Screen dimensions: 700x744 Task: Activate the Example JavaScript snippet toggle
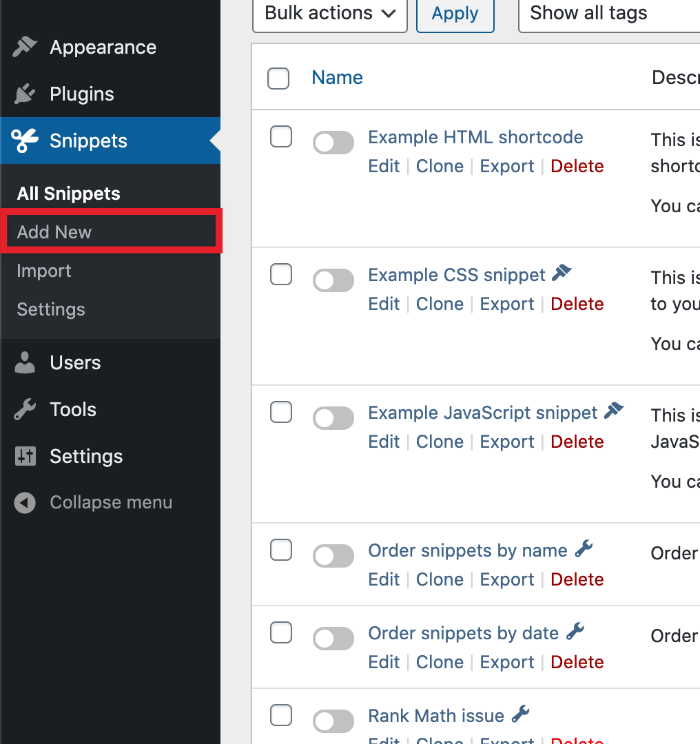point(333,418)
